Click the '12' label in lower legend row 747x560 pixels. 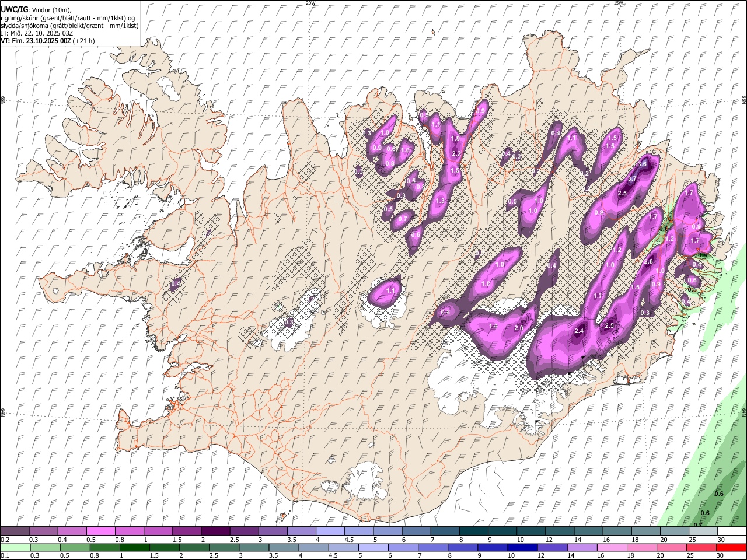click(540, 555)
